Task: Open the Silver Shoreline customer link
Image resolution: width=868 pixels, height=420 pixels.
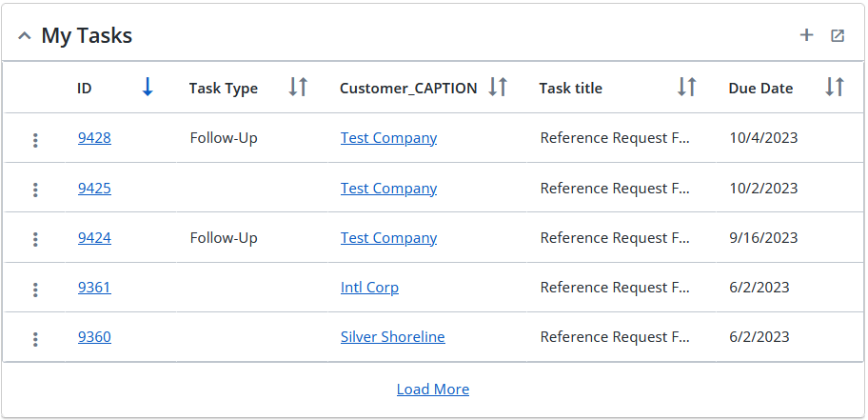Action: [x=393, y=337]
